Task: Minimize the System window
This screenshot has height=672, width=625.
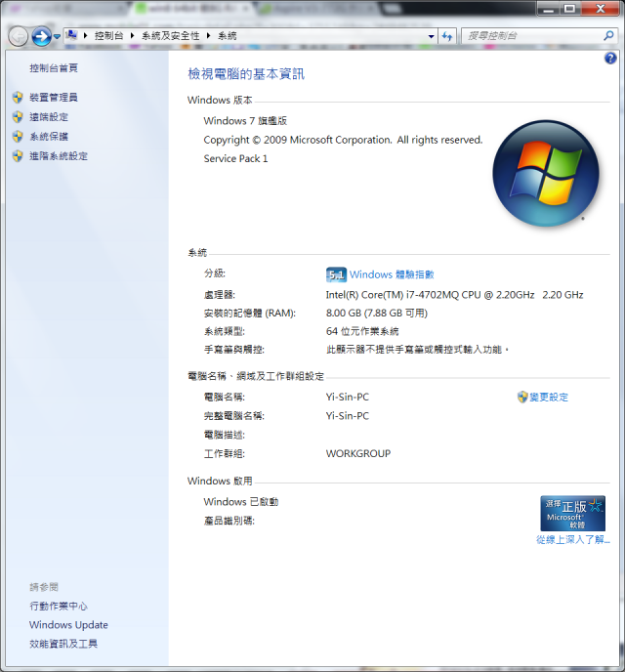Action: coord(548,9)
